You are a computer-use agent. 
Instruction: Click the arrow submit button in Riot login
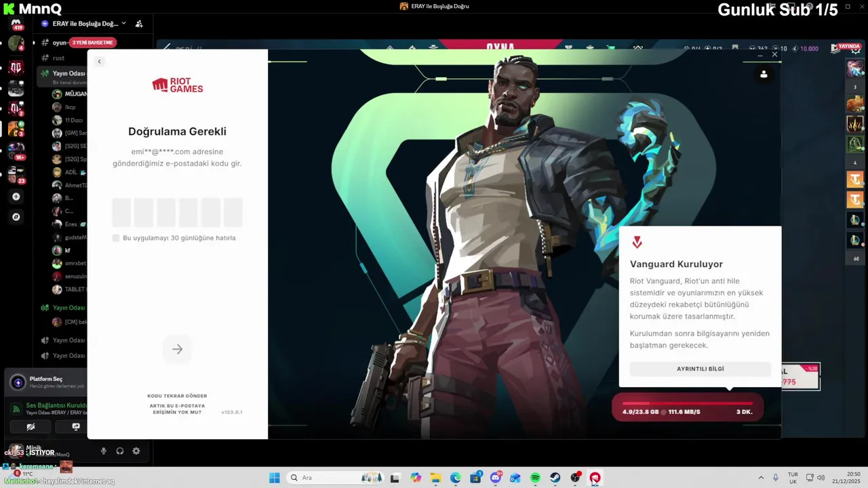[x=177, y=349]
